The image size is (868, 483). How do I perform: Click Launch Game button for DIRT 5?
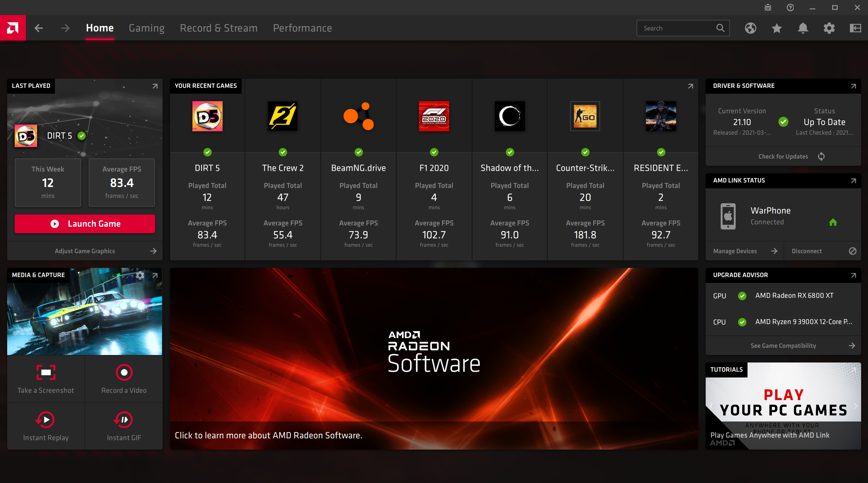pyautogui.click(x=86, y=224)
